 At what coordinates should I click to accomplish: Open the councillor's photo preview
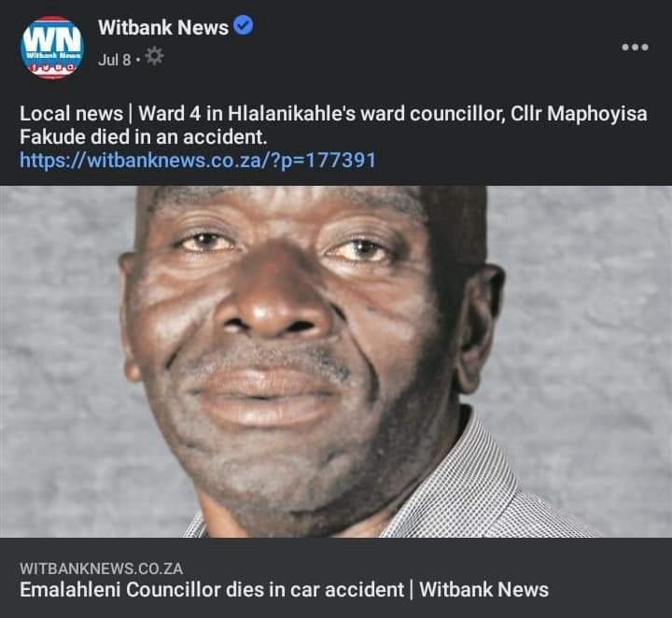(x=336, y=361)
